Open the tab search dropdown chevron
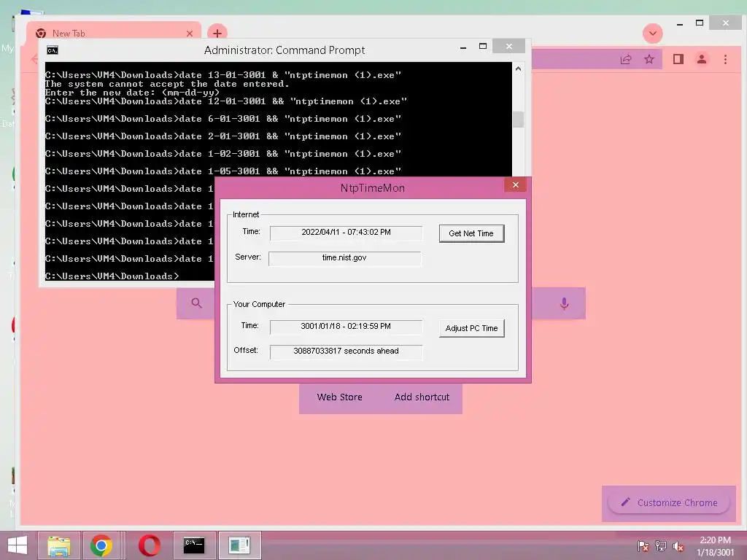This screenshot has width=747, height=560. (x=653, y=34)
